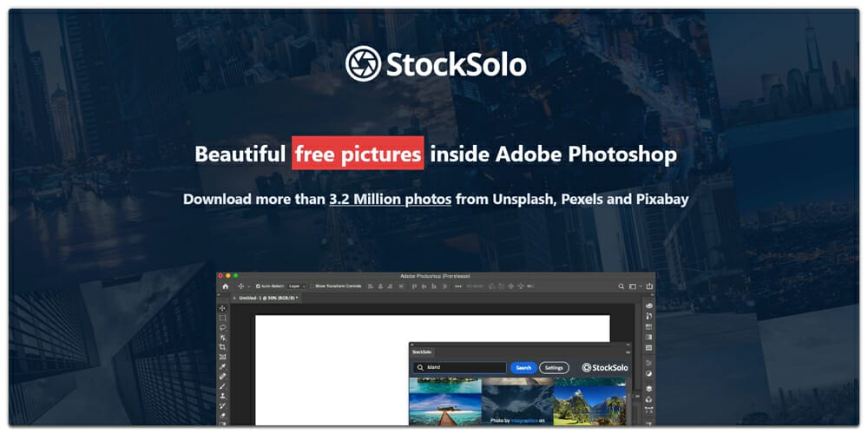Select the mountain with palm trees thumbnail

589,405
